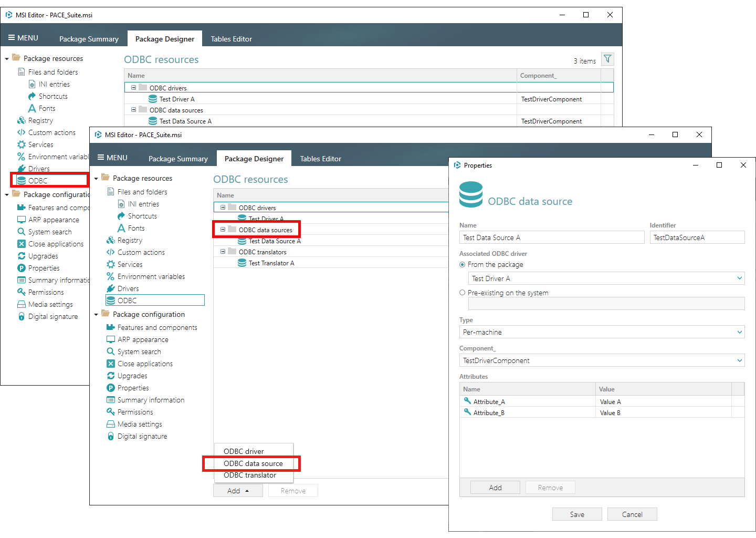Open MENU in the middle window
756x538 pixels.
(112, 158)
